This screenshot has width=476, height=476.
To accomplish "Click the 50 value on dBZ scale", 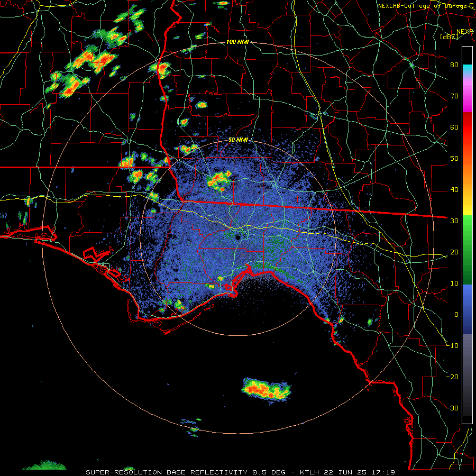I will pos(454,159).
